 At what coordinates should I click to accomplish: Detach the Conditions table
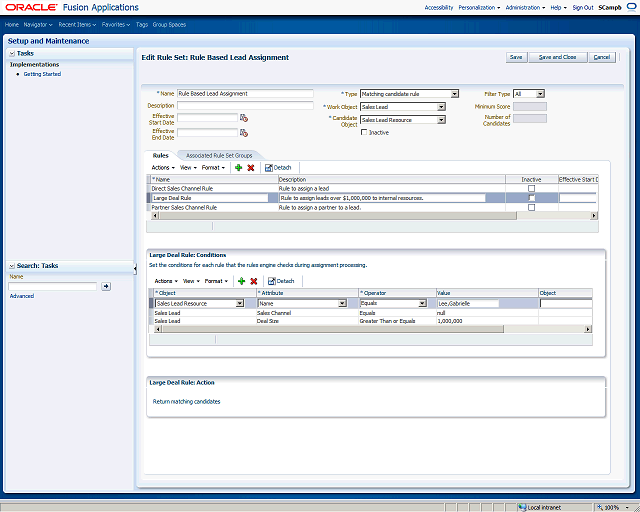tap(281, 281)
